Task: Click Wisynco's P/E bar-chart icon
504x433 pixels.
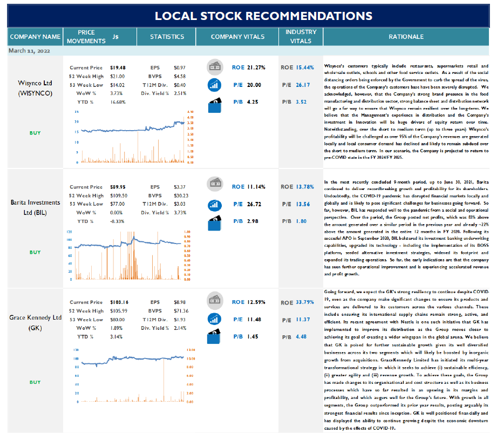Action: (214, 85)
